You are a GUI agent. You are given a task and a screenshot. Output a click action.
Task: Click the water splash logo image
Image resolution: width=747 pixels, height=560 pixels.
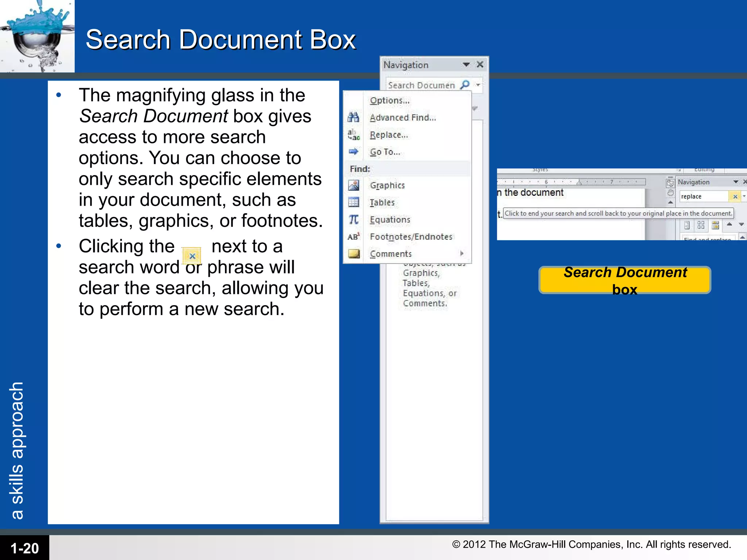[37, 36]
